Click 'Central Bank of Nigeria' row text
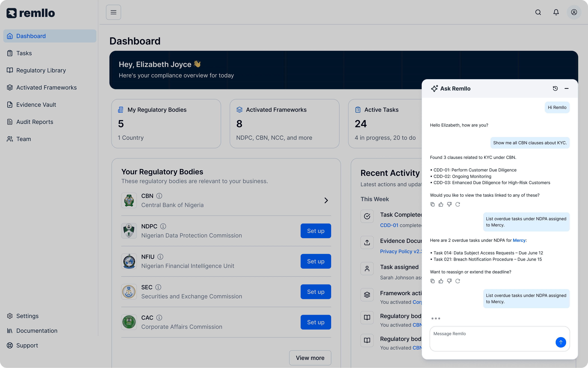Image resolution: width=588 pixels, height=368 pixels. 172,205
